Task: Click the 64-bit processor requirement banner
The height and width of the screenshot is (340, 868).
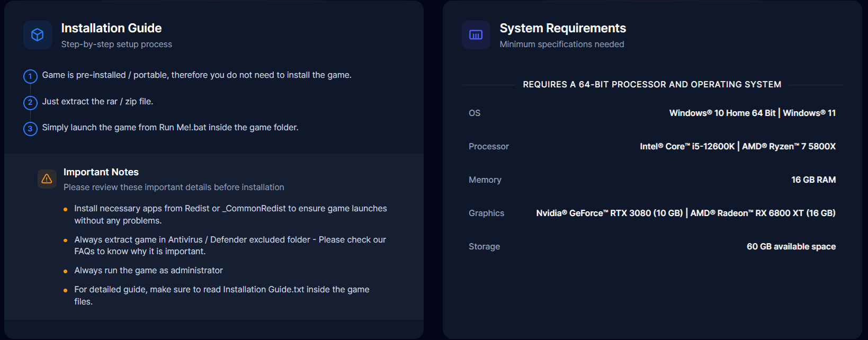Action: pyautogui.click(x=652, y=85)
